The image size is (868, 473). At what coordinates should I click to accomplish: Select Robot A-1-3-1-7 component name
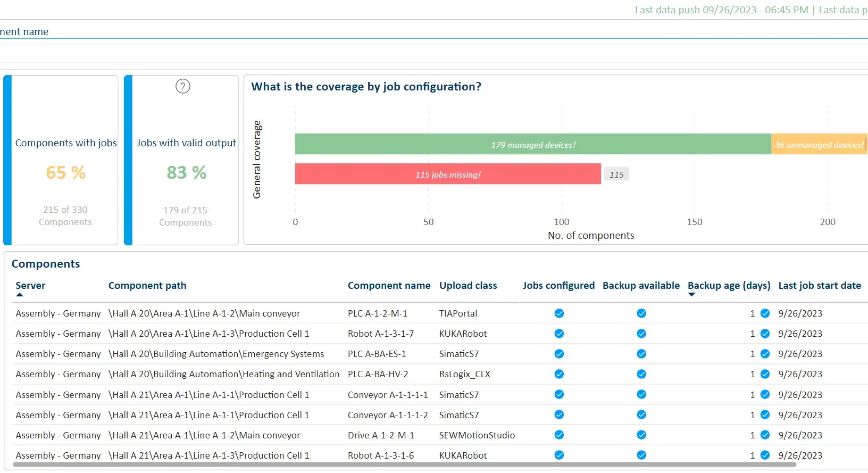click(381, 334)
